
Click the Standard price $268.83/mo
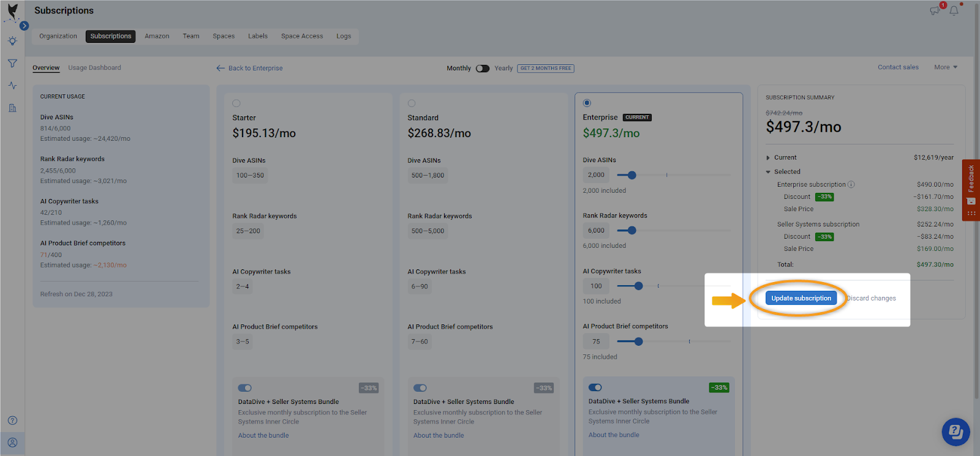(x=439, y=133)
